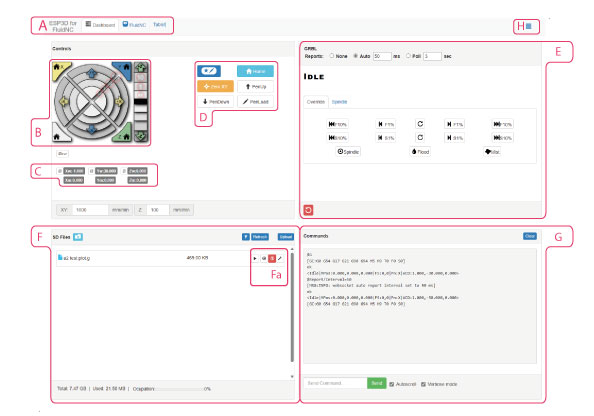Home the Z axis via green corner
Screen dimensions: 594x416
click(x=124, y=134)
